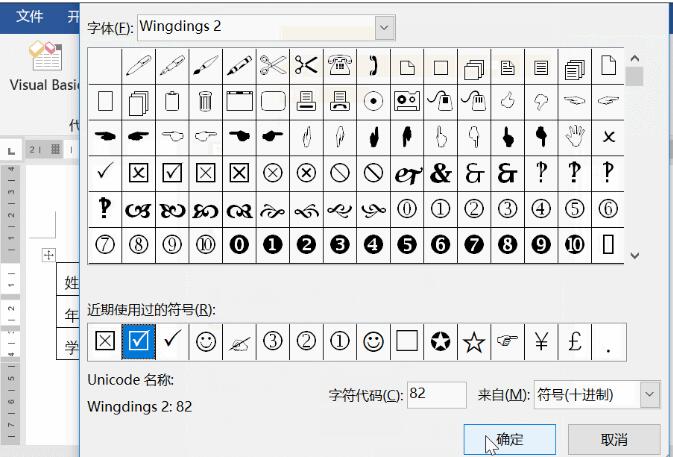
Task: Open Visual Basic editor in Word ribbon
Action: click(x=44, y=67)
